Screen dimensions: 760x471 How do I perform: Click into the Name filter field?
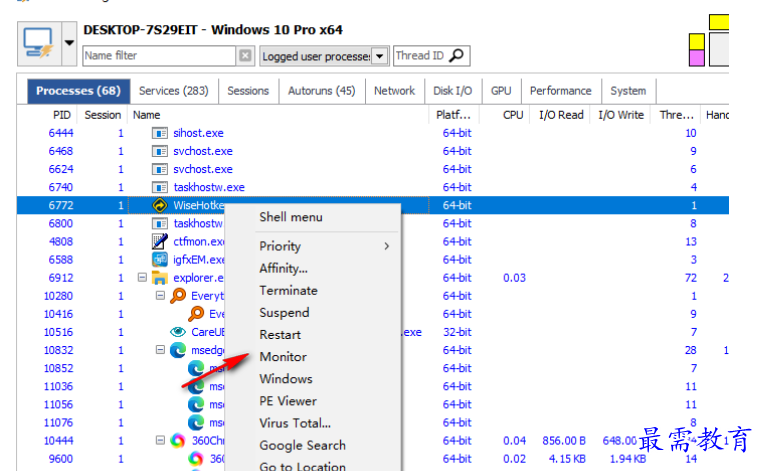pos(159,56)
